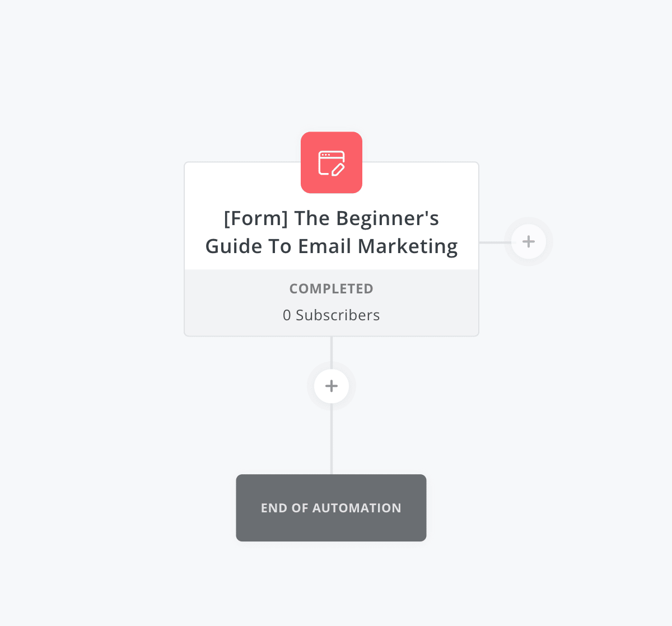Screen dimensions: 672x626
Task: Click the vertical connector above End of Automation
Action: click(332, 439)
